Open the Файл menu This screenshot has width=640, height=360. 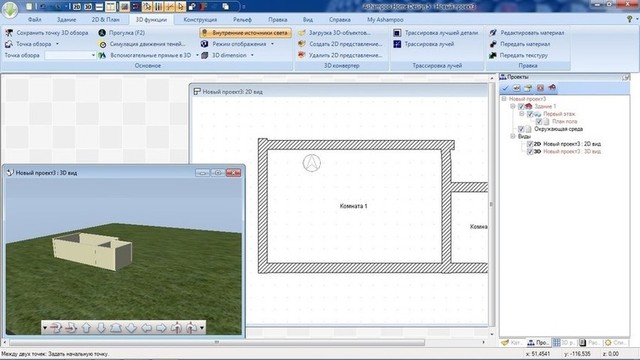coord(35,20)
